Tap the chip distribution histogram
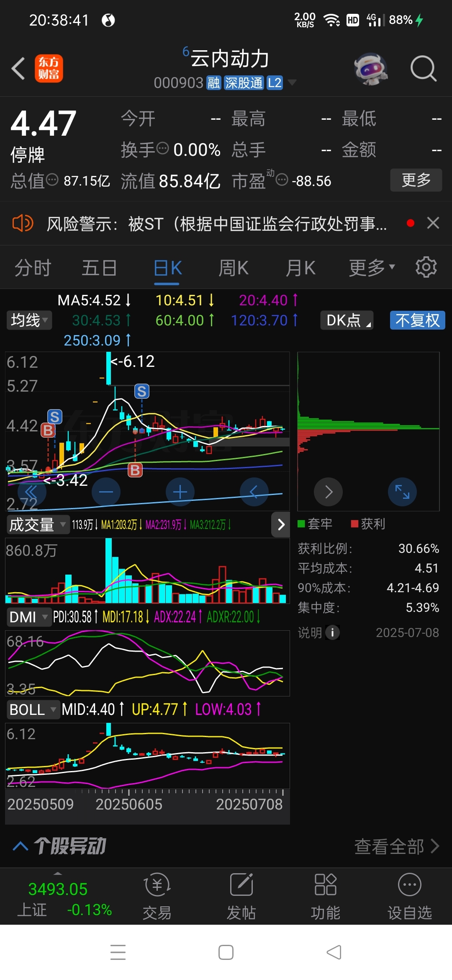The height and width of the screenshot is (980, 452). coord(368,431)
